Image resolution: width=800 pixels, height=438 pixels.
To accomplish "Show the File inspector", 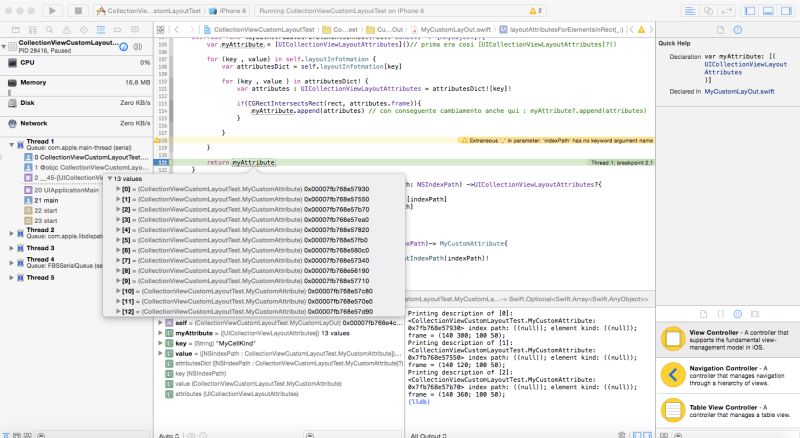I will pyautogui.click(x=720, y=30).
